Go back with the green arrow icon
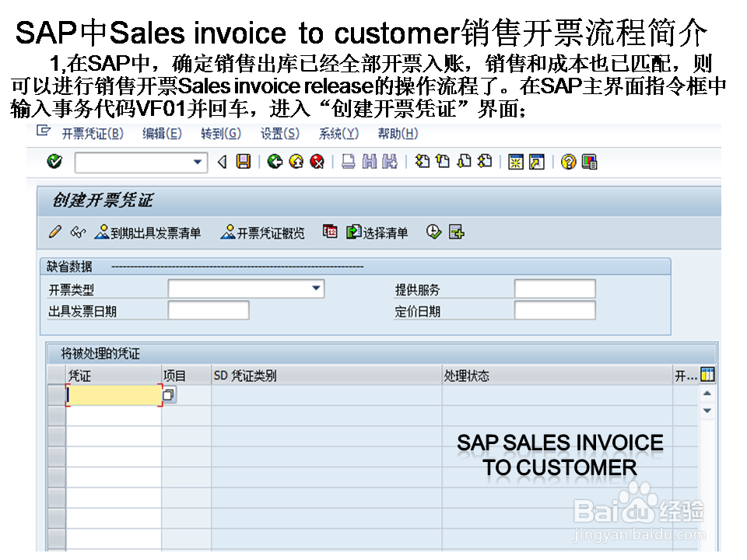747x560 pixels. coord(275,162)
